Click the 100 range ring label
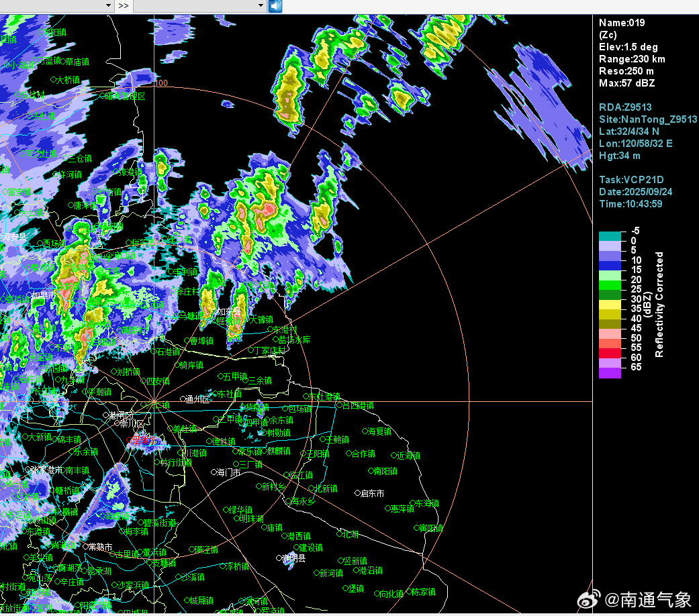 161,83
